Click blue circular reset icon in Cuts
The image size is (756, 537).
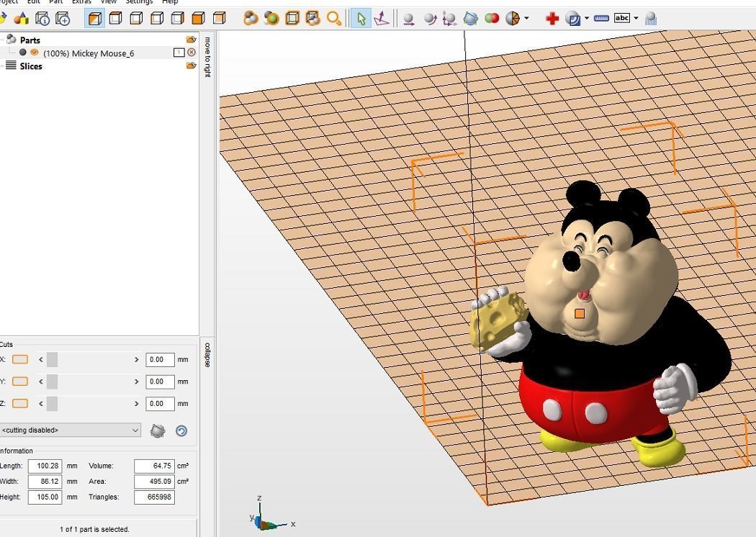click(x=181, y=430)
